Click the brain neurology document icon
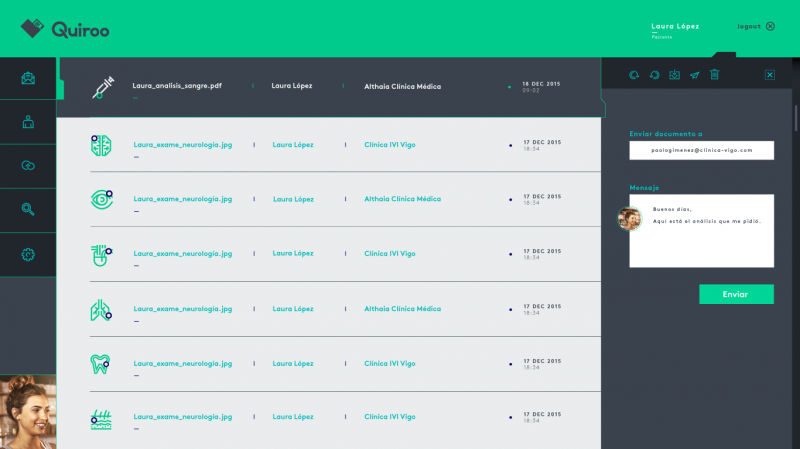This screenshot has height=449, width=800. click(100, 145)
